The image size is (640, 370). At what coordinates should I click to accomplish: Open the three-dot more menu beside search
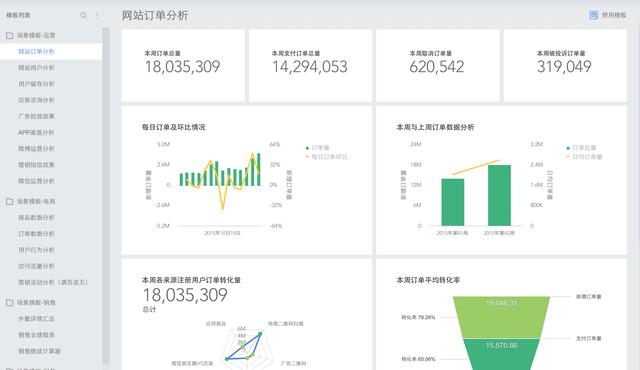[97, 15]
